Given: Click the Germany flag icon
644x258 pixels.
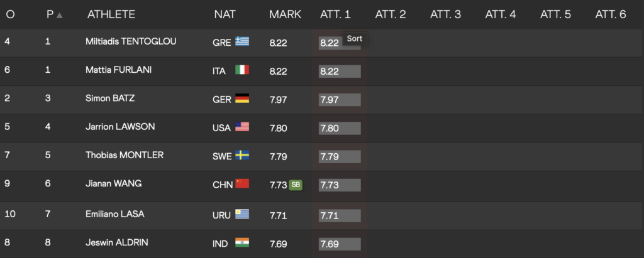Looking at the screenshot, I should click(x=242, y=99).
